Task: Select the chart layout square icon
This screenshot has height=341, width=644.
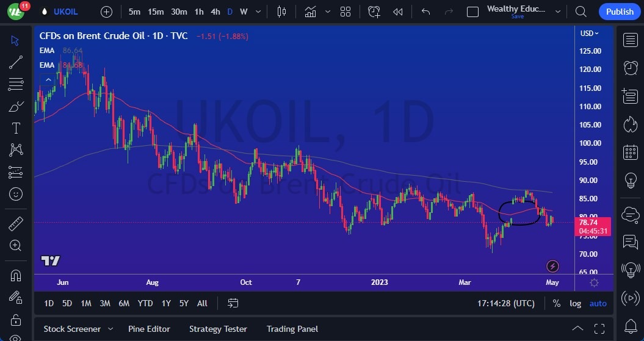Action: (x=472, y=12)
